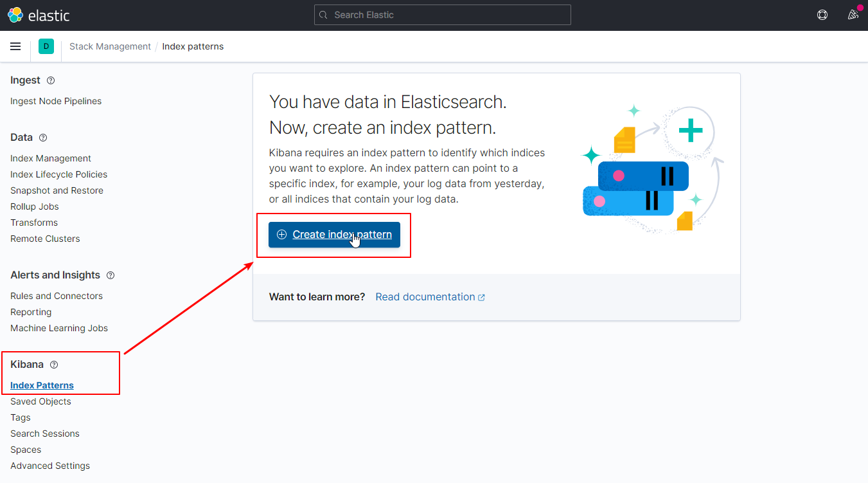
Task: Open Saved Objects under Kibana
Action: click(40, 401)
